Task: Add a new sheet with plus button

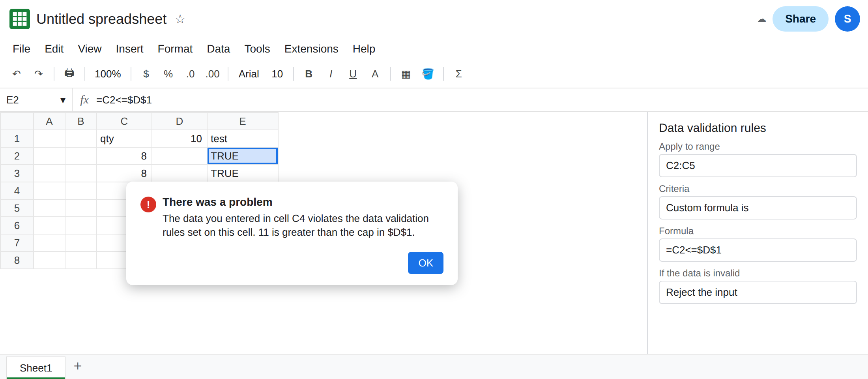Action: 78,366
